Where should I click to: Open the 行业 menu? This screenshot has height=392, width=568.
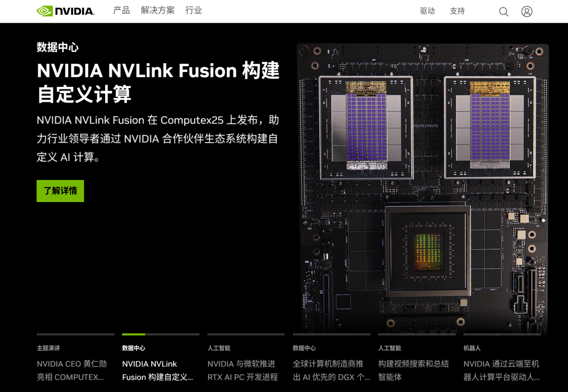point(194,11)
